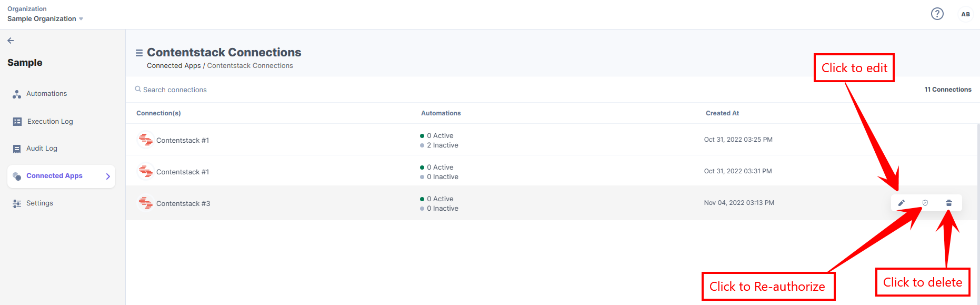Viewport: 980px width, 305px height.
Task: Click the Connection(s) column header
Action: tap(158, 113)
